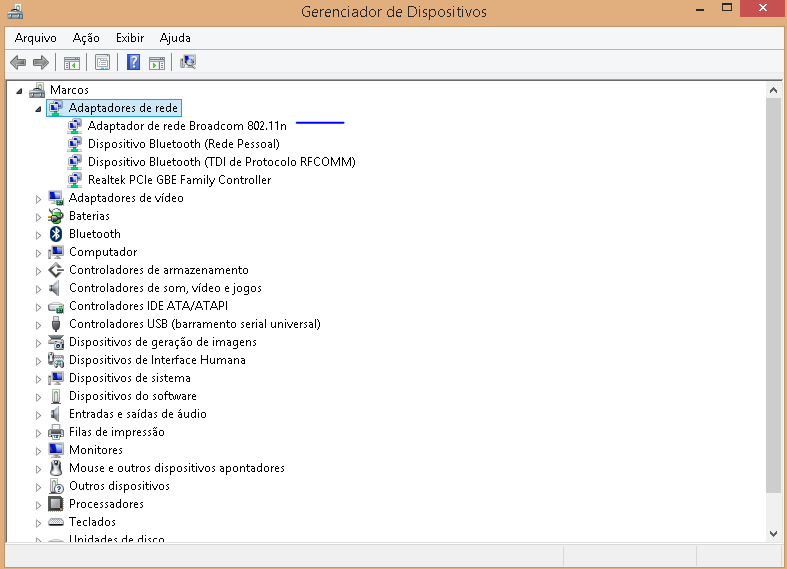Image resolution: width=787 pixels, height=569 pixels.
Task: Click the Broadcom 802.11n adapter icon
Action: click(x=75, y=126)
